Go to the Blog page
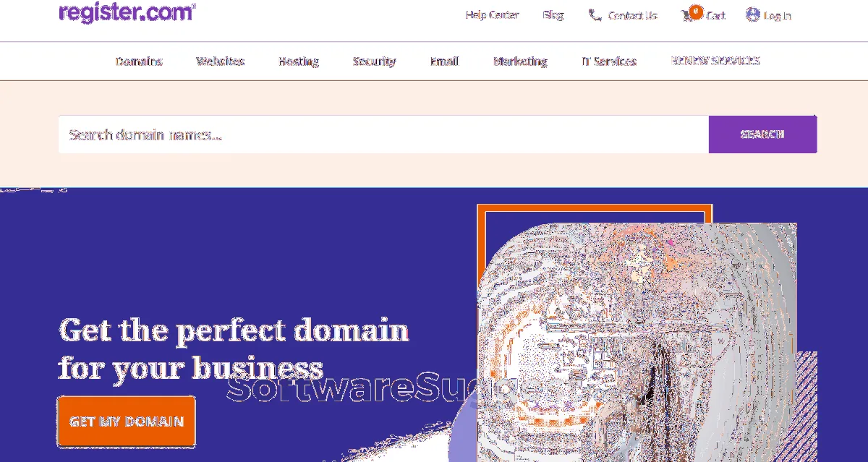 pyautogui.click(x=553, y=14)
